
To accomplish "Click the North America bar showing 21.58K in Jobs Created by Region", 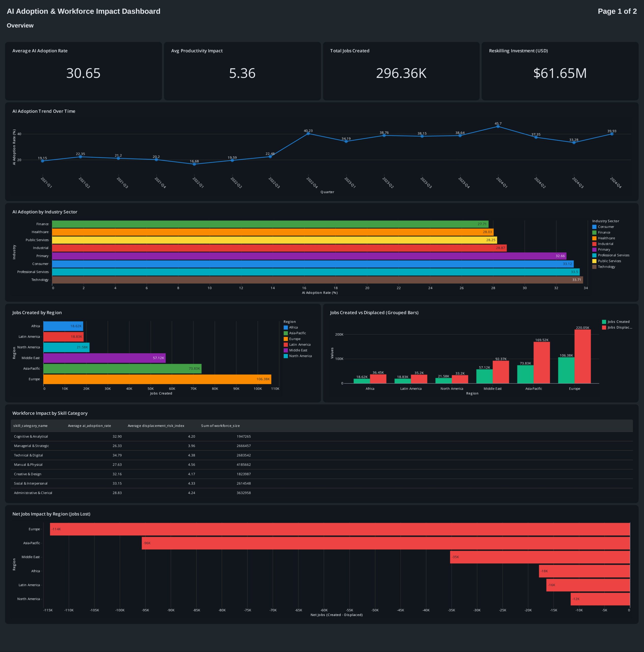I will [x=66, y=347].
